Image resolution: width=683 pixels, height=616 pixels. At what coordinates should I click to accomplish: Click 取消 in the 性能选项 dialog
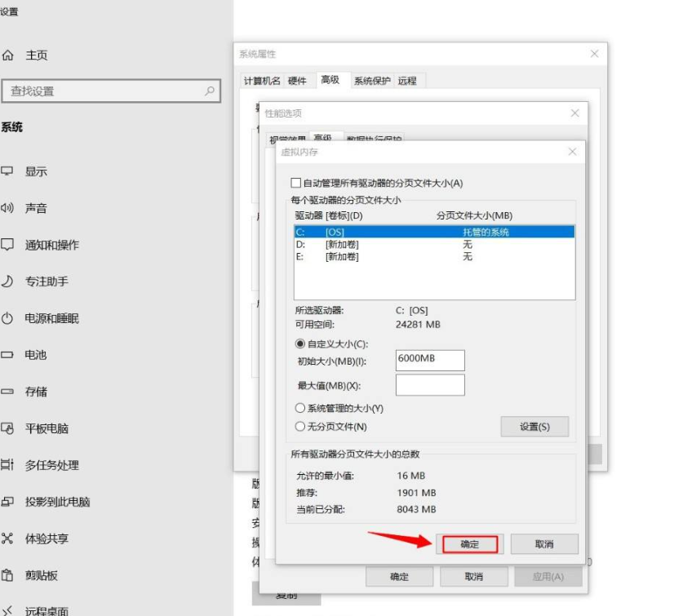click(x=473, y=576)
